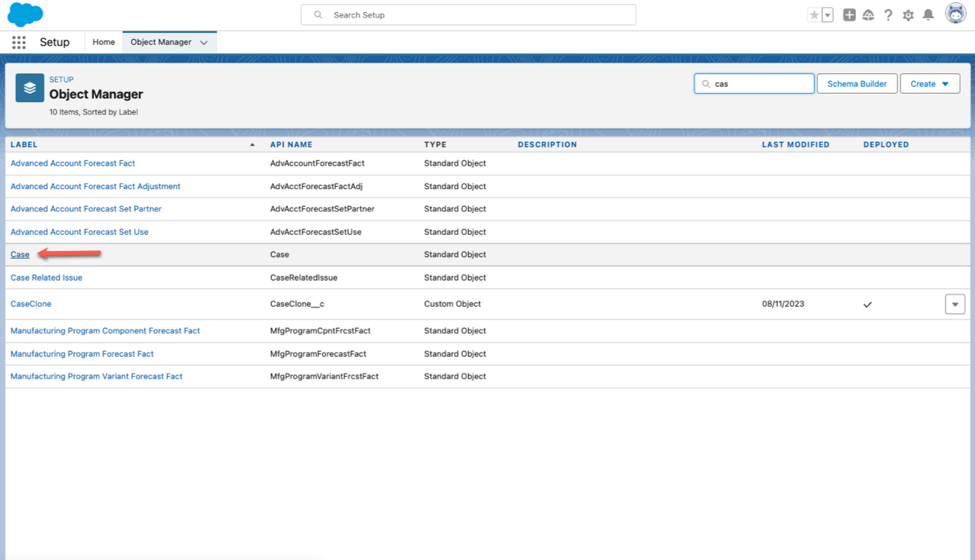975x560 pixels.
Task: Open the user profile avatar
Action: tap(956, 14)
